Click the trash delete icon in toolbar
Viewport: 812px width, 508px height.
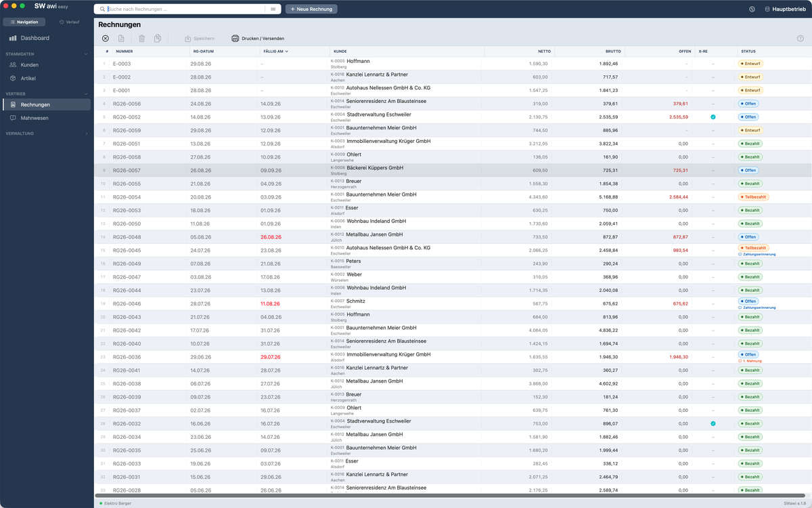pos(141,39)
